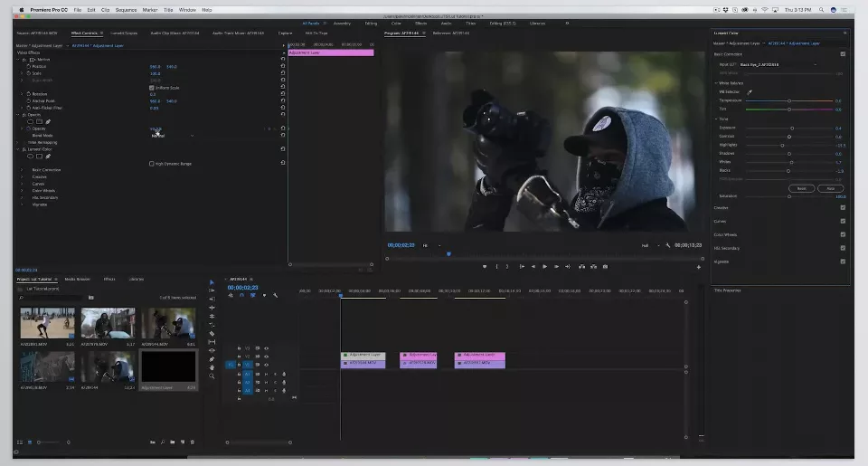Click the Exposure slider handle

792,128
